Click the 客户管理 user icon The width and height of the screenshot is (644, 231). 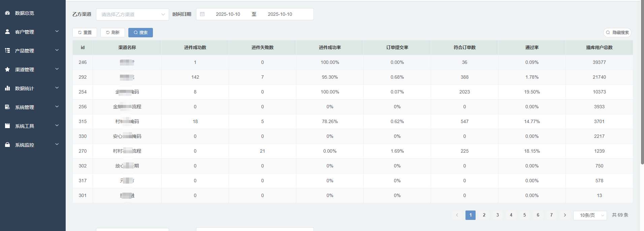7,32
